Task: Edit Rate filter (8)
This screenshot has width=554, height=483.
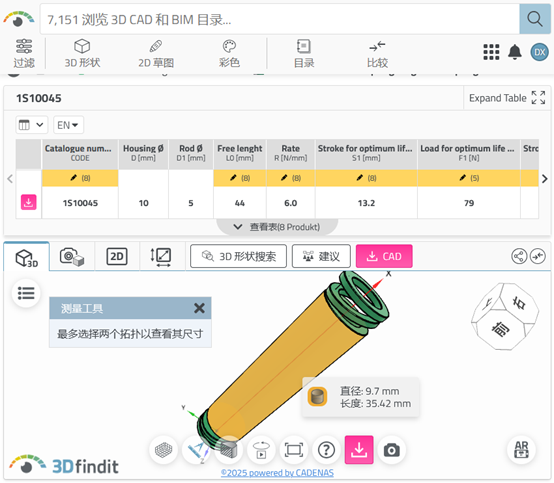Action: (290, 178)
